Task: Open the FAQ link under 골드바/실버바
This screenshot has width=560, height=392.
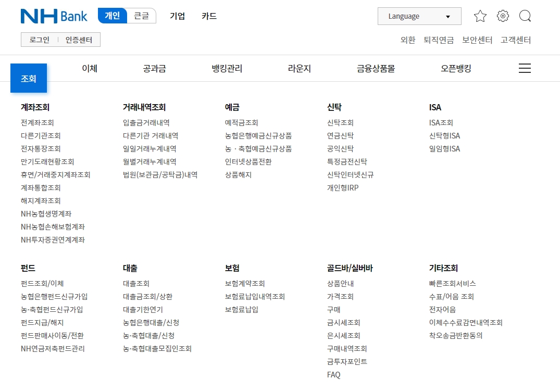Action: click(x=333, y=374)
